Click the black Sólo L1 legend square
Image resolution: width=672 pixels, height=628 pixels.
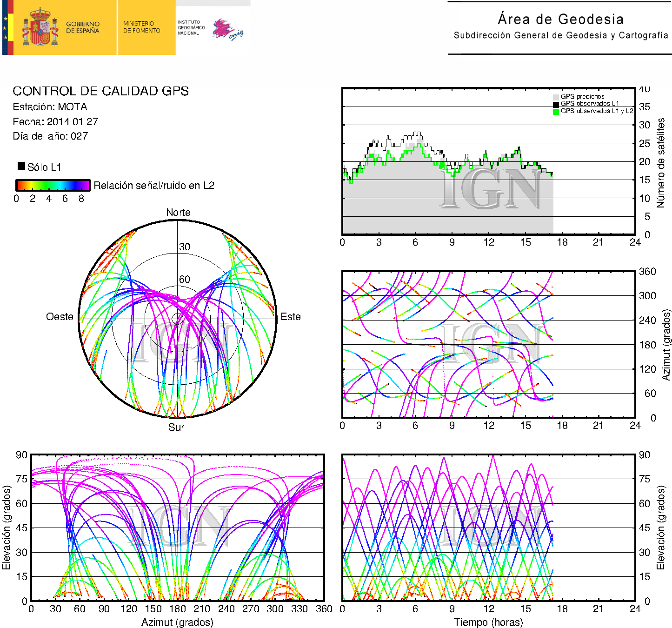pyautogui.click(x=21, y=166)
